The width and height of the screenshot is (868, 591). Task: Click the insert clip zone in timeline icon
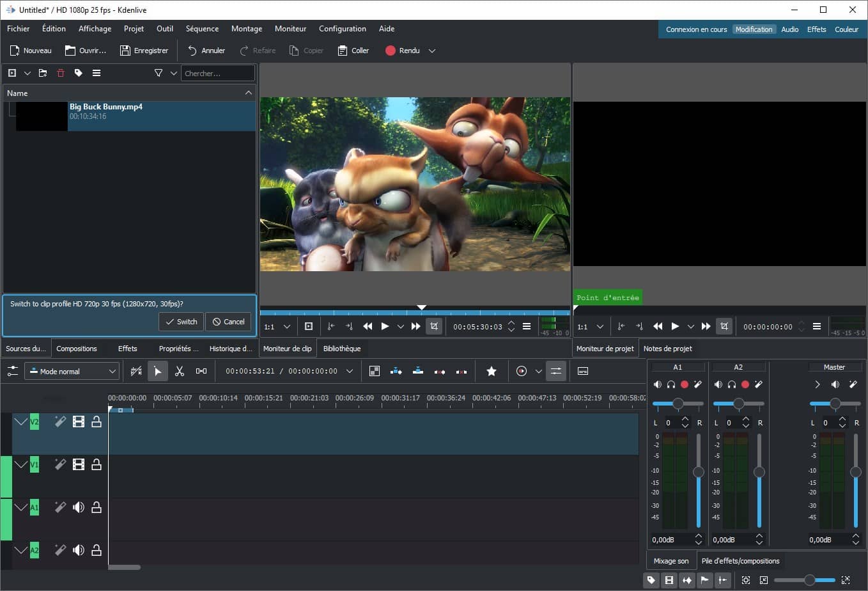pyautogui.click(x=396, y=371)
